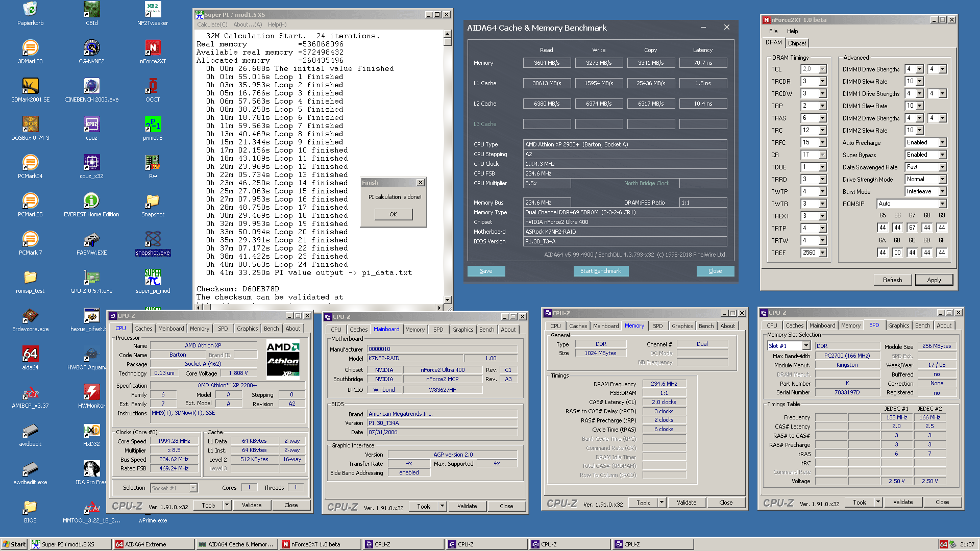The image size is (980, 551).
Task: Click AIDA64 tray icon in system tray
Action: tap(944, 544)
